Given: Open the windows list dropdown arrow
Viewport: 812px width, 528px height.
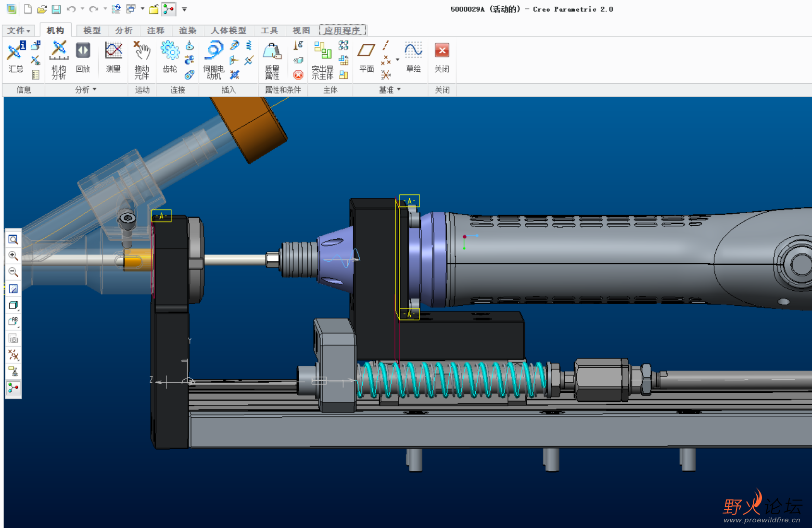Looking at the screenshot, I should tap(142, 9).
